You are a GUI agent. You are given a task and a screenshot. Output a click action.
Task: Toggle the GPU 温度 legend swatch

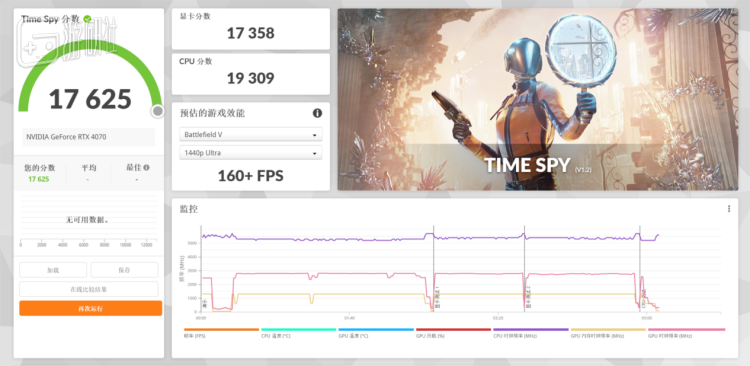coord(376,330)
